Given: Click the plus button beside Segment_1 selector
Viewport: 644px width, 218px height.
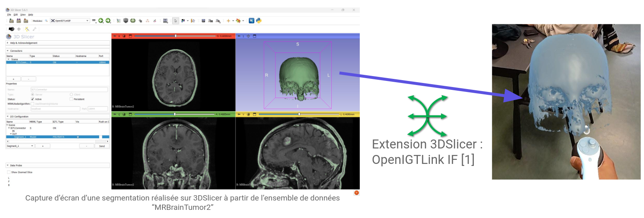Looking at the screenshot, I should point(43,146).
